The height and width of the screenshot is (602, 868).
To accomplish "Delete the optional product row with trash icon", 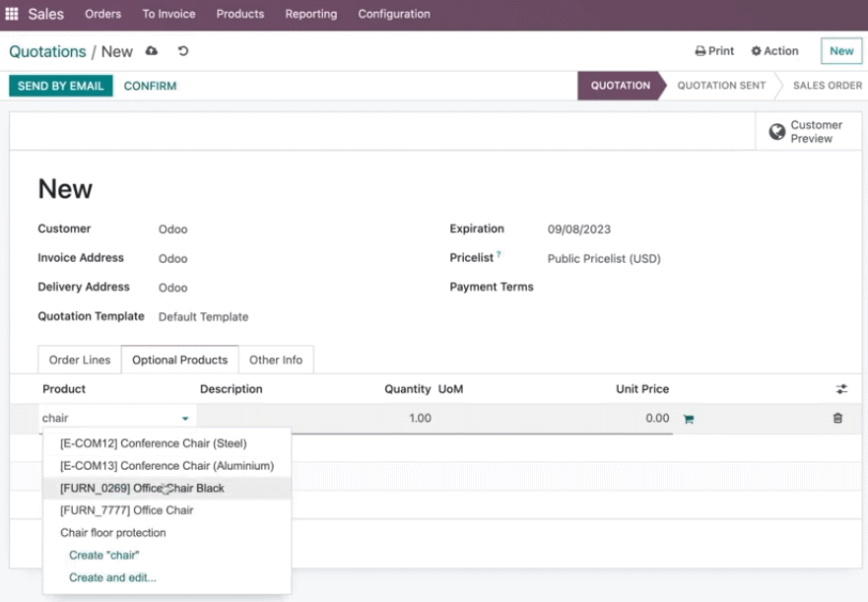I will (837, 418).
